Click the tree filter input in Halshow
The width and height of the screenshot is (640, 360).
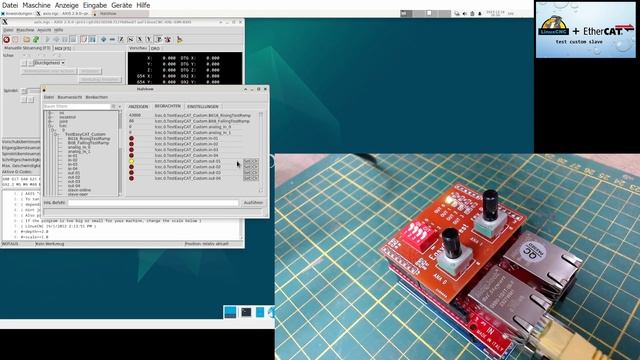pos(77,107)
